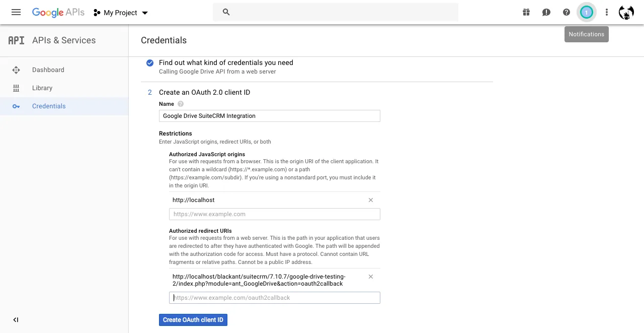Click Create OAuth client ID button
The width and height of the screenshot is (644, 333).
pyautogui.click(x=193, y=320)
